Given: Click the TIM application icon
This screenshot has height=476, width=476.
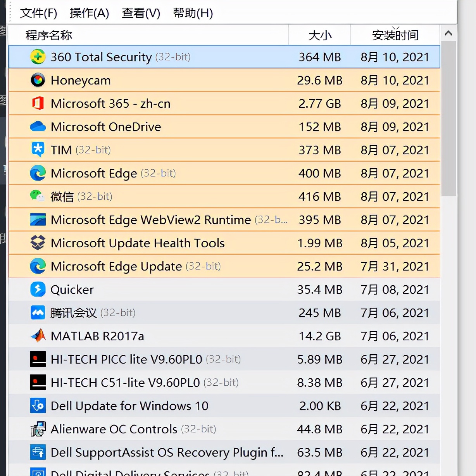Looking at the screenshot, I should [38, 150].
